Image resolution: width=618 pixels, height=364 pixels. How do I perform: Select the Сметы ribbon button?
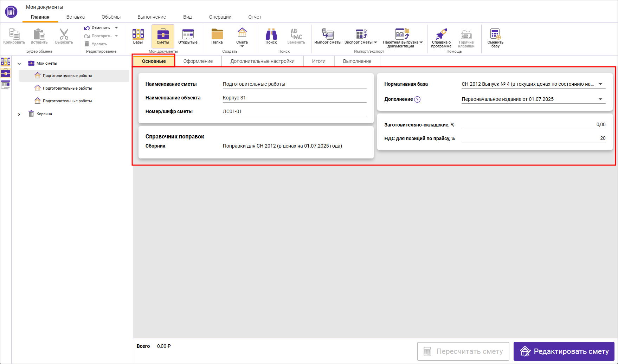(x=163, y=36)
